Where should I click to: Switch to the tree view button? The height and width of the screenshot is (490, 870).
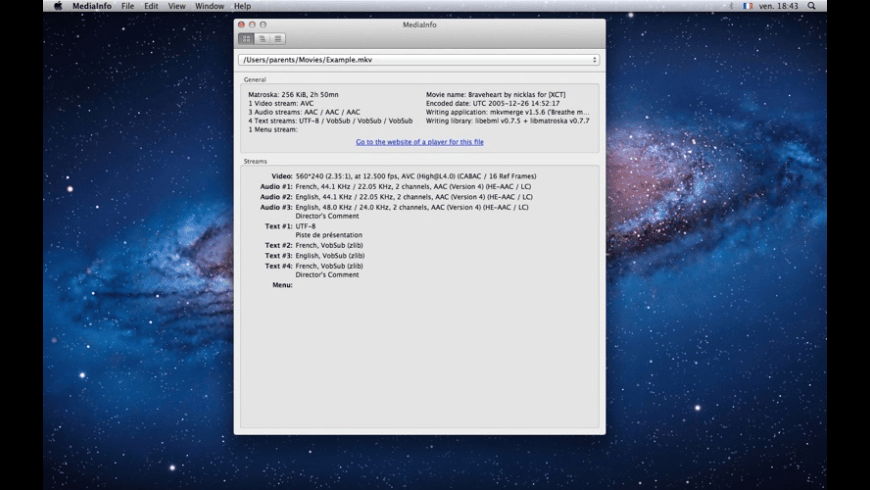[262, 39]
